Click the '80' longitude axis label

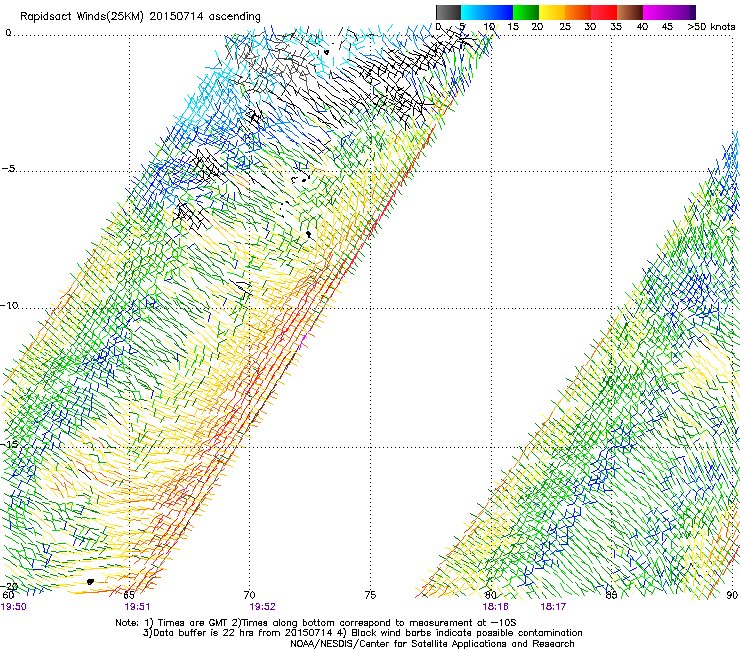490,595
